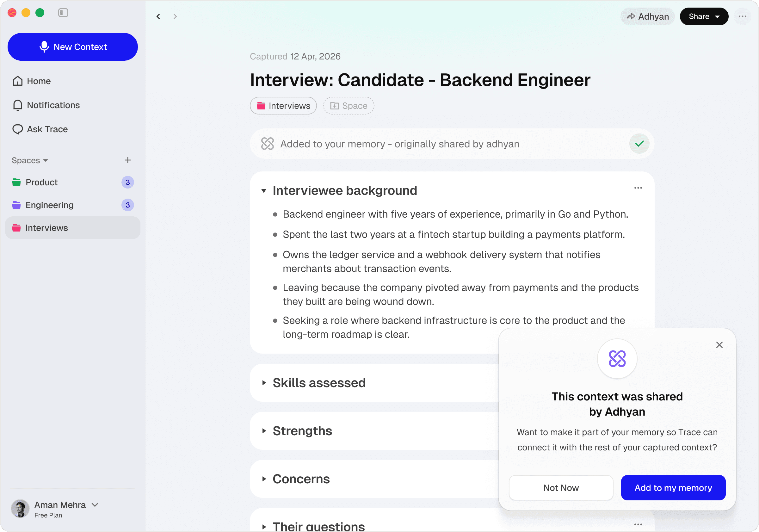This screenshot has height=532, width=759.
Task: Close the shared context popup
Action: tap(719, 345)
